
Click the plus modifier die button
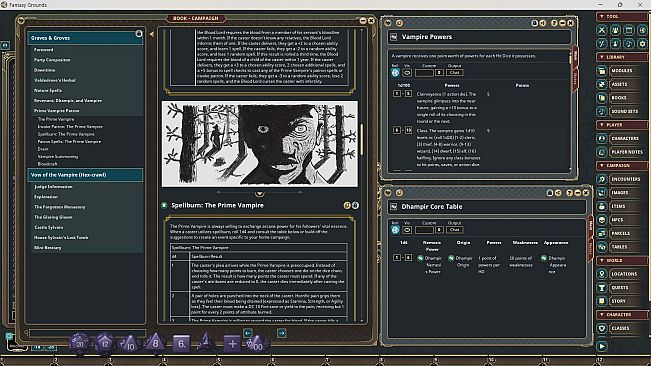232,344
